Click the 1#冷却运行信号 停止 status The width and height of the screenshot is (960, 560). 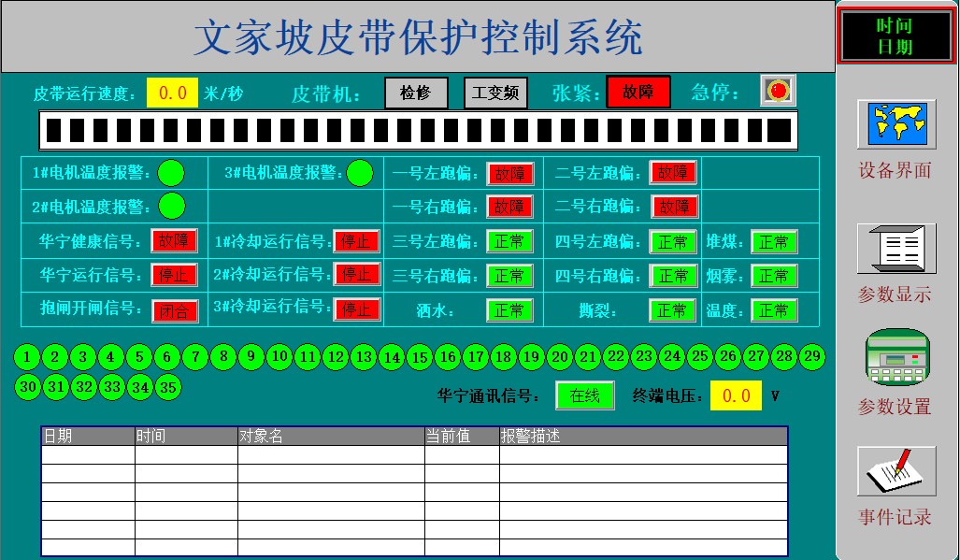point(357,241)
